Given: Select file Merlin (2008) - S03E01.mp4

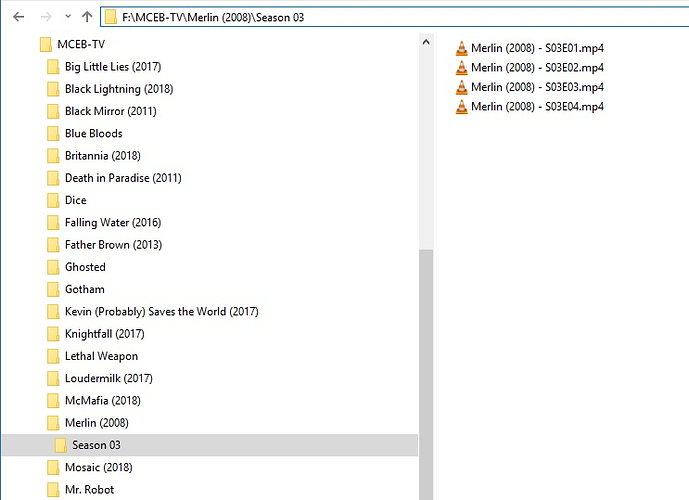Looking at the screenshot, I should coord(537,48).
